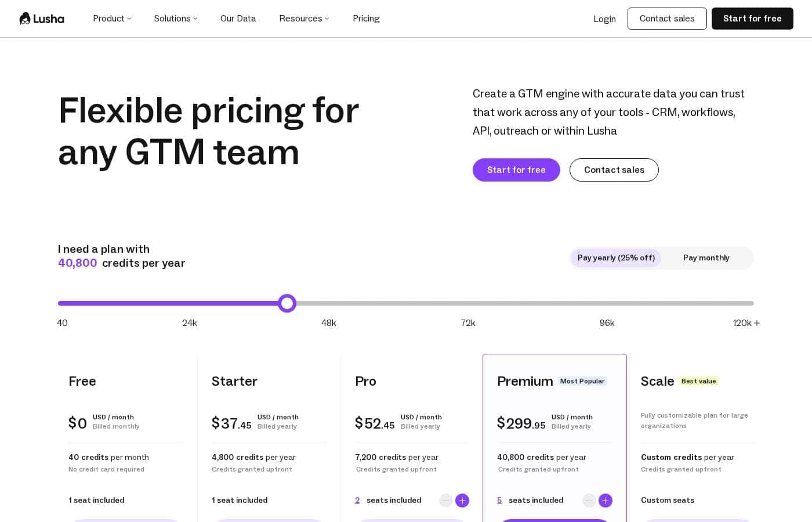The width and height of the screenshot is (812, 522).
Task: Click purple Start for free hero button
Action: pos(516,170)
